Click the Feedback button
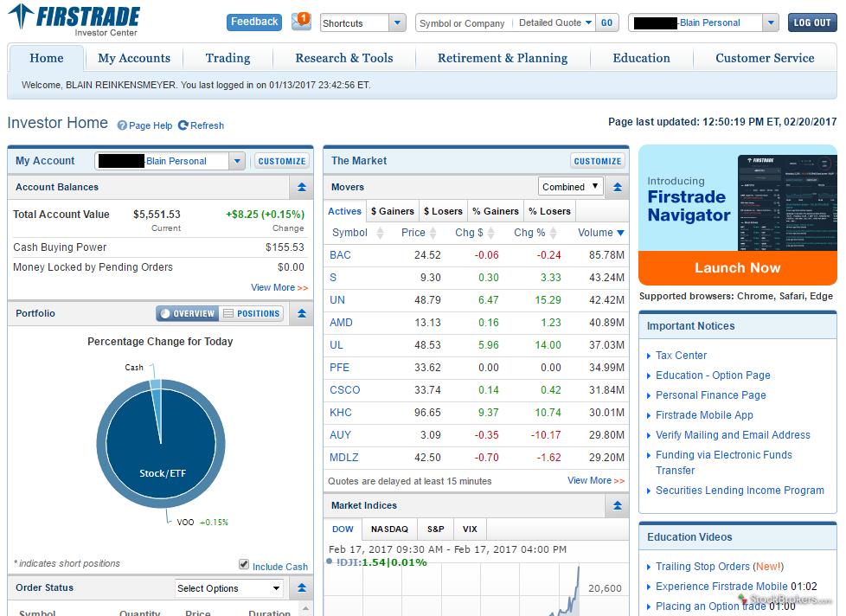 pos(254,22)
